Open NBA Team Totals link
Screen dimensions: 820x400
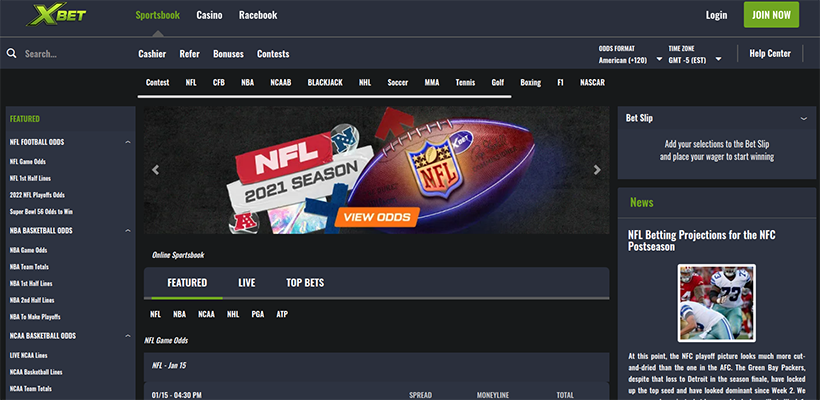[29, 267]
